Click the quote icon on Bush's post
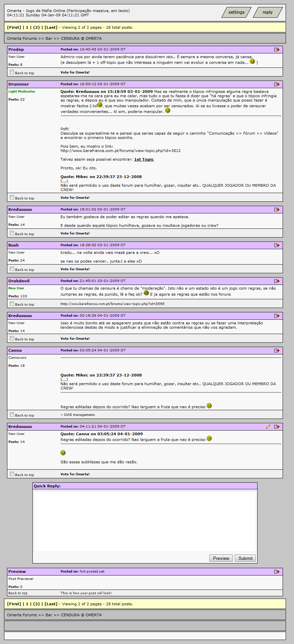This screenshot has height=644, width=294. 277,245
